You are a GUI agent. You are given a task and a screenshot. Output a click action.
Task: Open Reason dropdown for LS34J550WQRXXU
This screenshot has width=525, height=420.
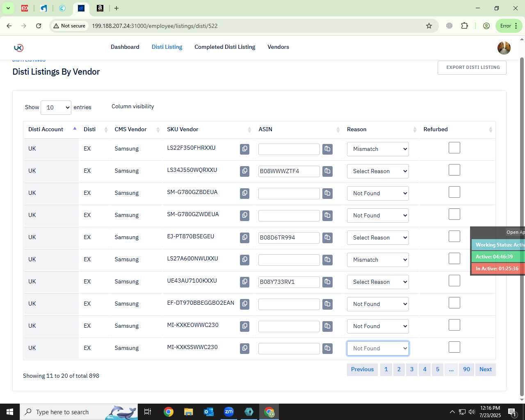coord(378,171)
